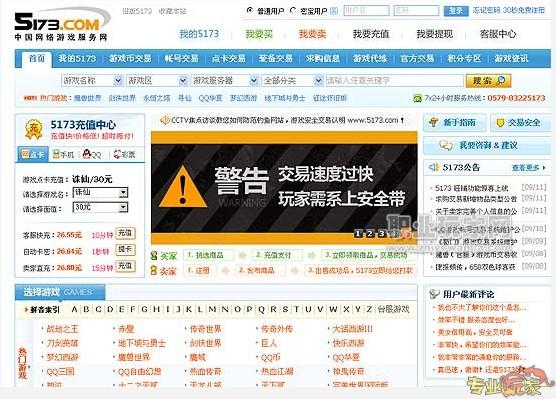Viewport: 556px width, 399px height.
Task: Select the 普通用户 radio button
Action: pyautogui.click(x=250, y=11)
